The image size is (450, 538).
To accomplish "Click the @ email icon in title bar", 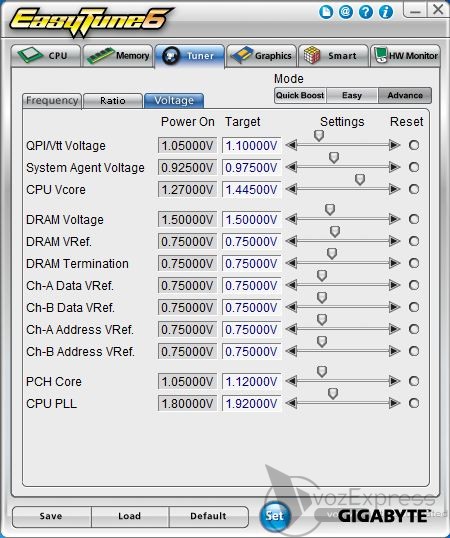I will click(x=346, y=12).
